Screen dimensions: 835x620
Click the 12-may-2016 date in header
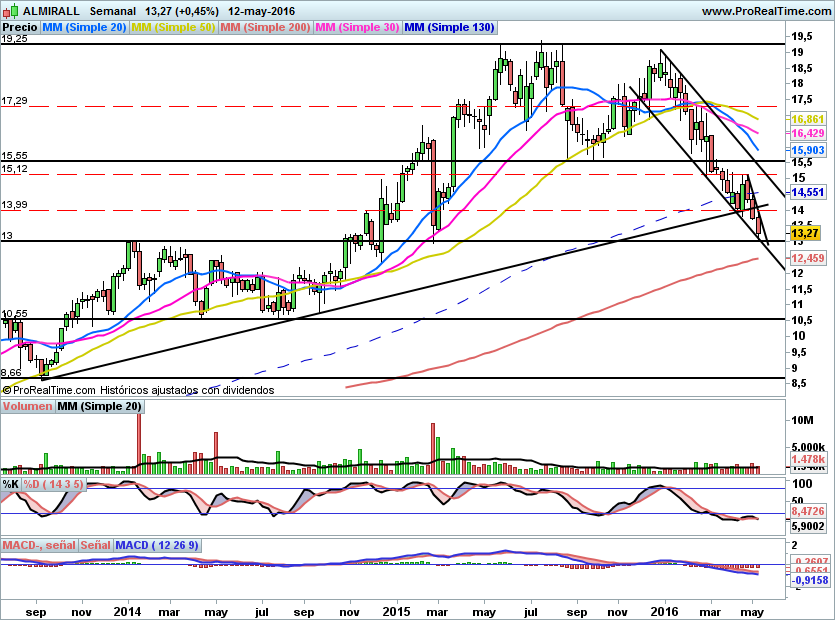[261, 11]
